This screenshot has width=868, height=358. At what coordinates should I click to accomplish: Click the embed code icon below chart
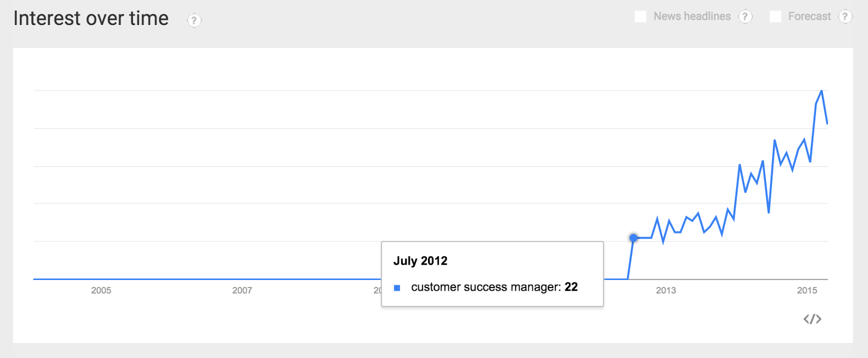point(812,319)
